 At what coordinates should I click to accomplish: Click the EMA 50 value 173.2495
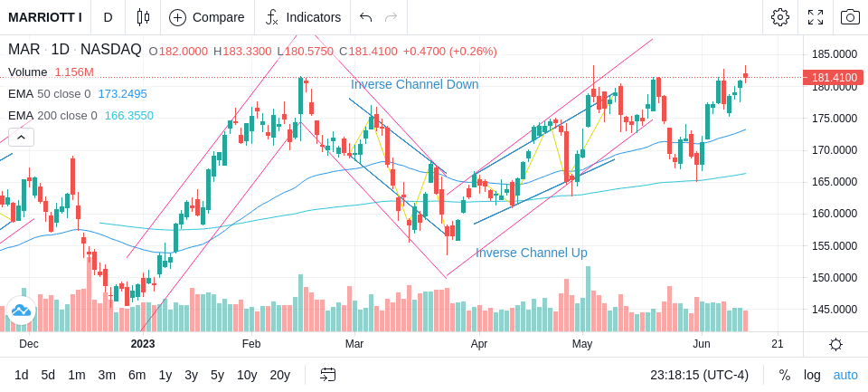(x=122, y=94)
